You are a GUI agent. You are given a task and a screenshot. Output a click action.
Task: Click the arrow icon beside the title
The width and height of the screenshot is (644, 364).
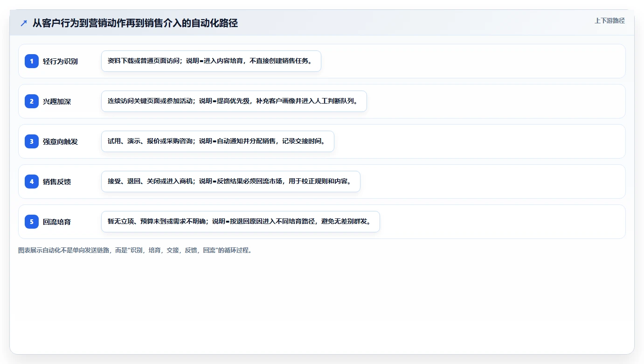pyautogui.click(x=24, y=23)
